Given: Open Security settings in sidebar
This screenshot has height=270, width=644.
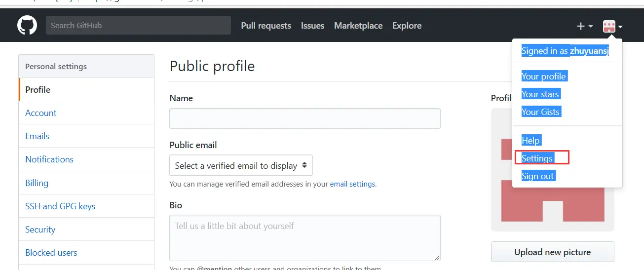Looking at the screenshot, I should [x=86, y=229].
